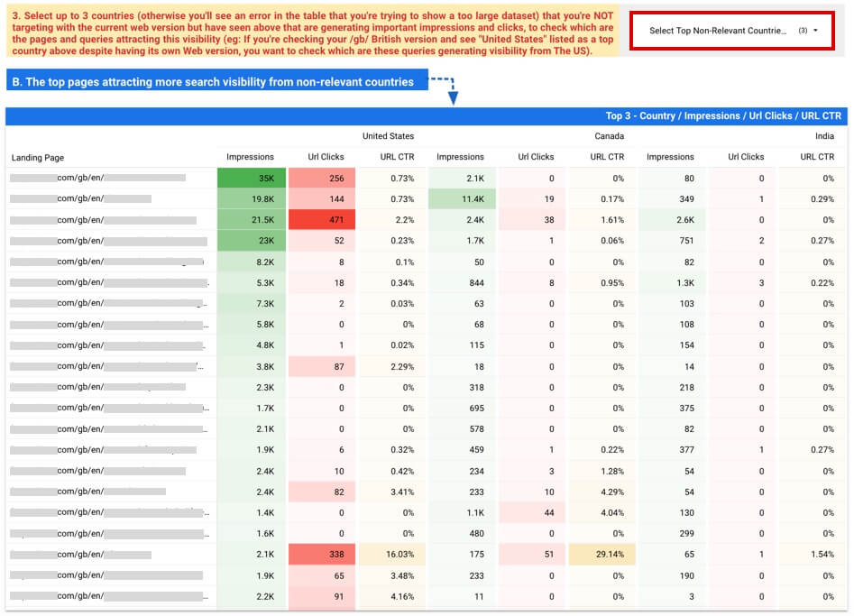The image size is (854, 616).
Task: Select the 4.29% Canada CTR cell
Action: coord(602,492)
